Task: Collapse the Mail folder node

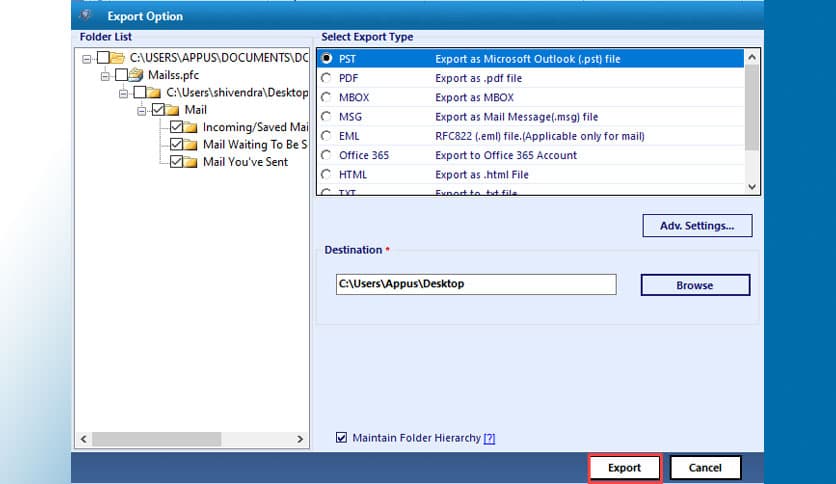Action: [x=142, y=111]
